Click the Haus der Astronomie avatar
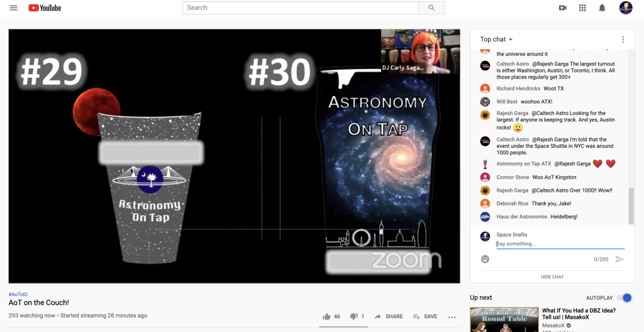The height and width of the screenshot is (332, 644). (x=485, y=216)
